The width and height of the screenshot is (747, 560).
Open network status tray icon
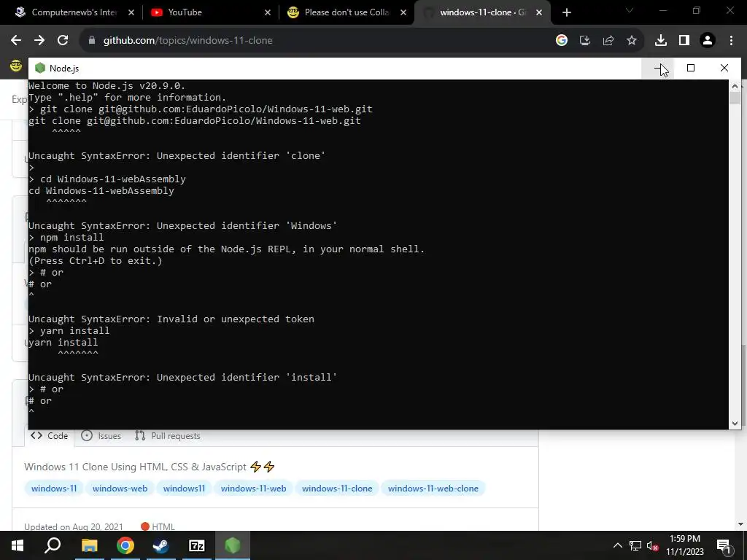[635, 545]
